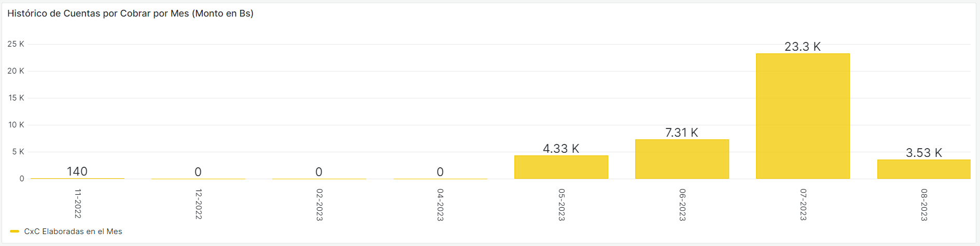Screen dimensions: 980x246
Task: Click the 10 K y-axis tick label
Action: coord(16,125)
